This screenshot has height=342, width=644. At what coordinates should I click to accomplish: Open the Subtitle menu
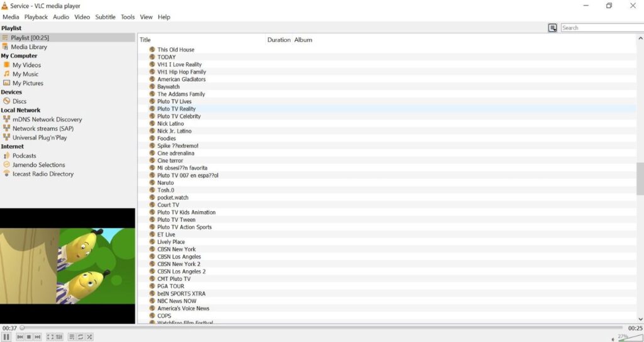coord(105,17)
